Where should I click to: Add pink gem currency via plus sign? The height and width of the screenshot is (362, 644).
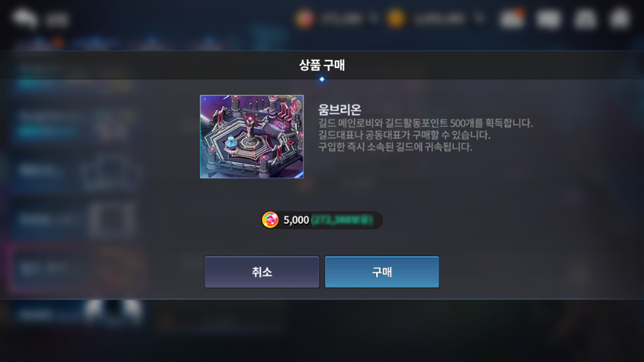pos(373,18)
